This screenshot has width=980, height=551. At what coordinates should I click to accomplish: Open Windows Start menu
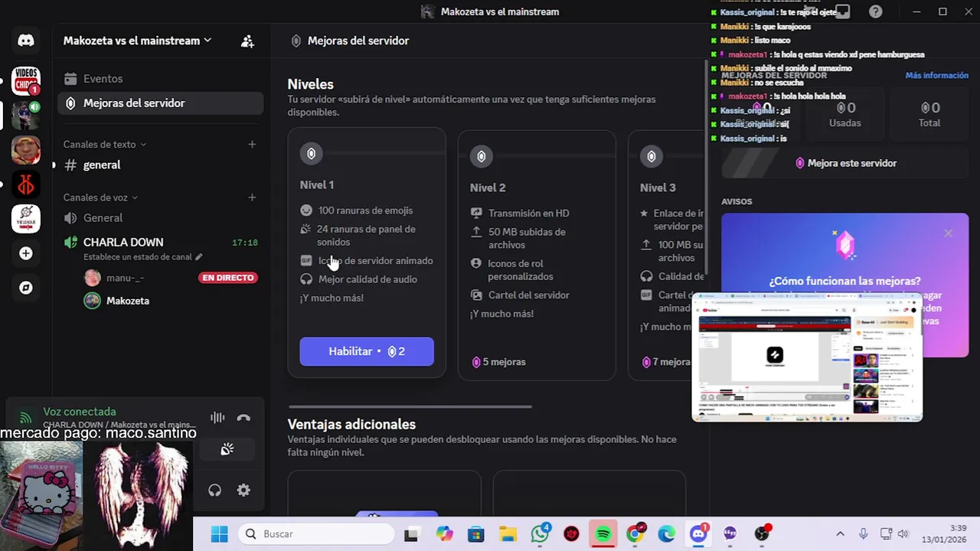point(219,534)
